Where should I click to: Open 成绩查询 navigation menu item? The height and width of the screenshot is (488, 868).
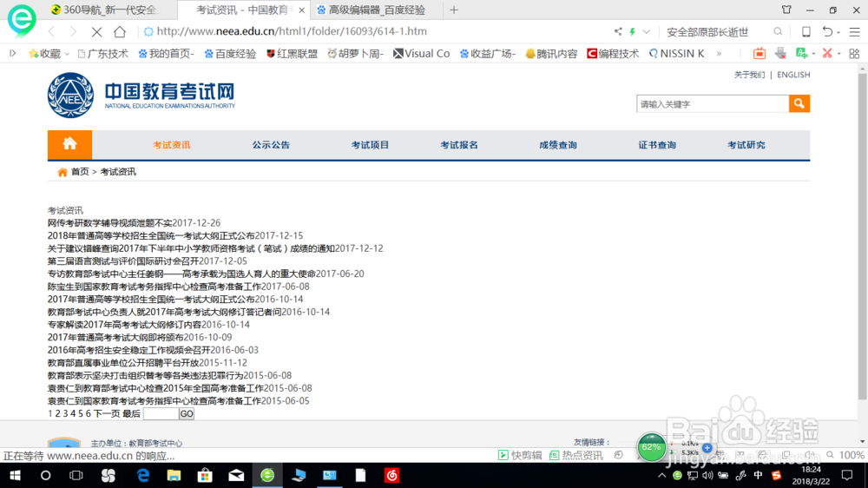coord(558,144)
